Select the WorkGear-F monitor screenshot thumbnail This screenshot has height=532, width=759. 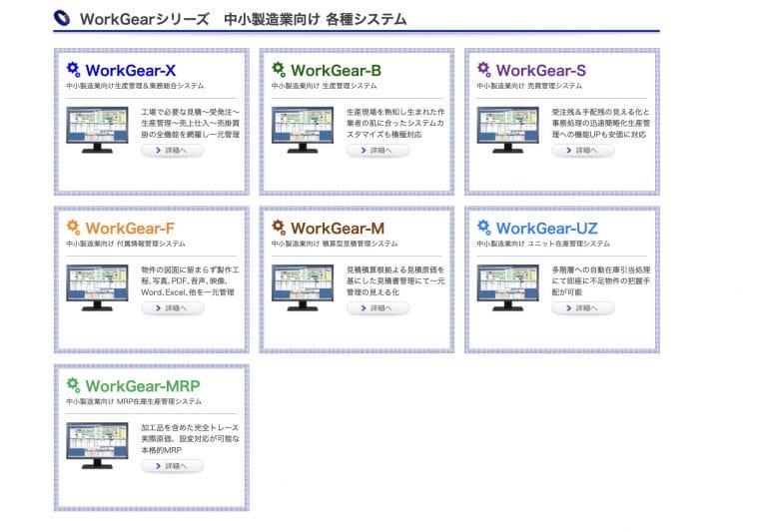[x=97, y=286]
